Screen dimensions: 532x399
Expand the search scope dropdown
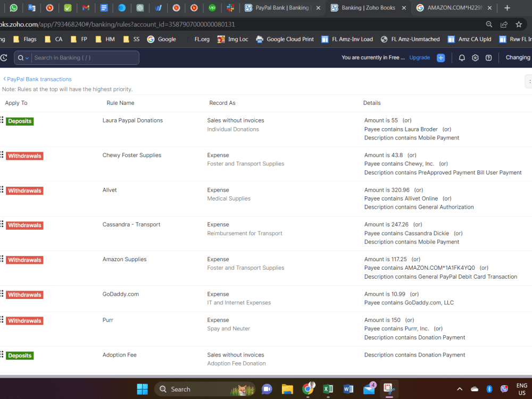point(23,58)
